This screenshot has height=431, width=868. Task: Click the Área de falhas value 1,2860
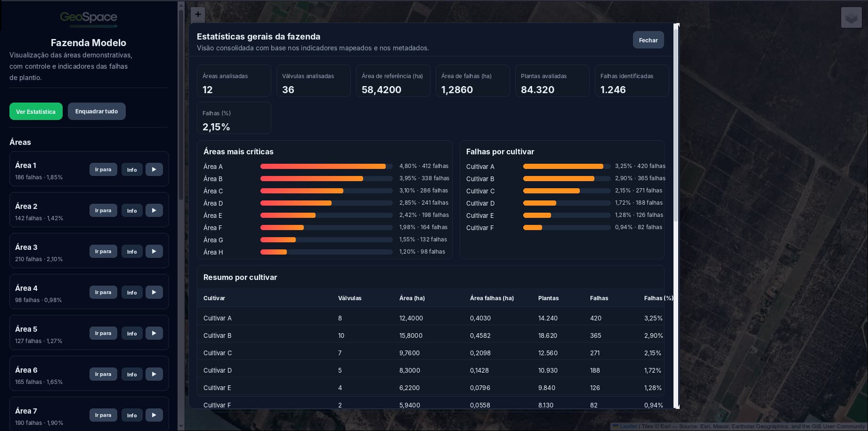tap(457, 90)
